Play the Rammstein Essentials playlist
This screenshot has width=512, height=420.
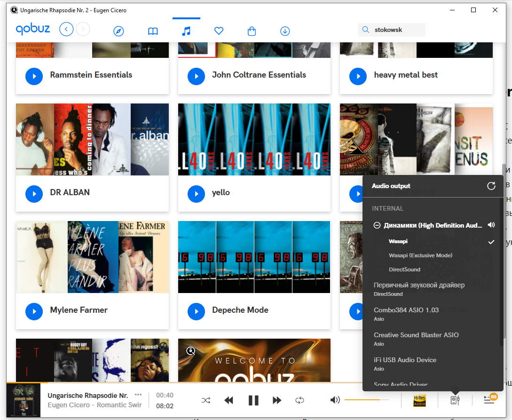tap(34, 76)
